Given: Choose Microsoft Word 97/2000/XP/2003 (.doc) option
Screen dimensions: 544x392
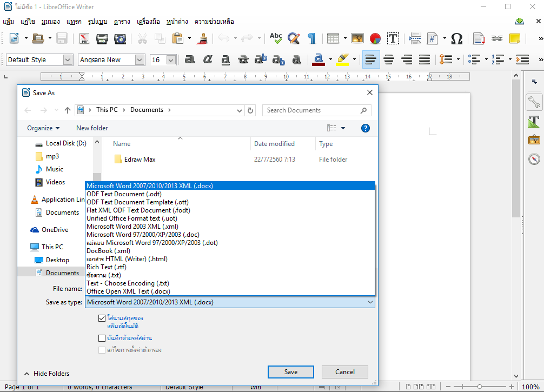Looking at the screenshot, I should pyautogui.click(x=230, y=235).
